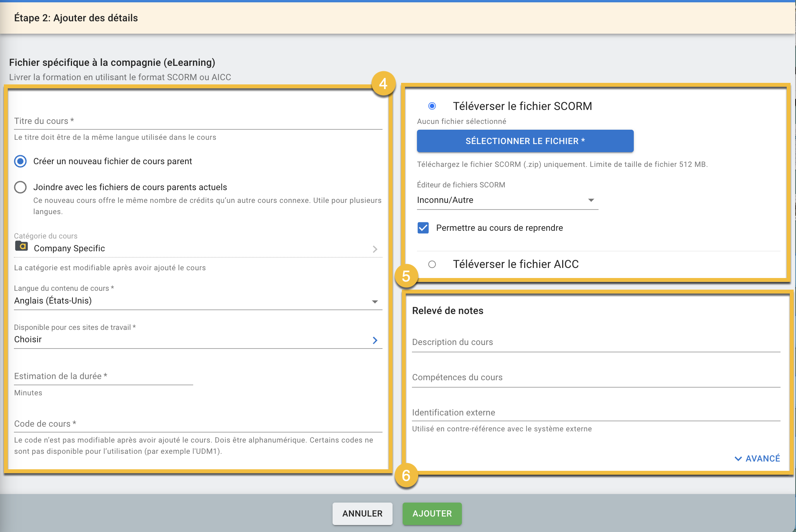The width and height of the screenshot is (796, 532).
Task: Click the yellow step 4 badge
Action: [x=383, y=84]
